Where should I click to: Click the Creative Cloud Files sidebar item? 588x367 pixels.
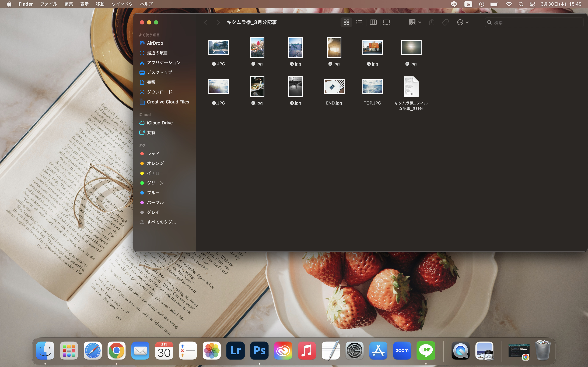[x=168, y=102]
